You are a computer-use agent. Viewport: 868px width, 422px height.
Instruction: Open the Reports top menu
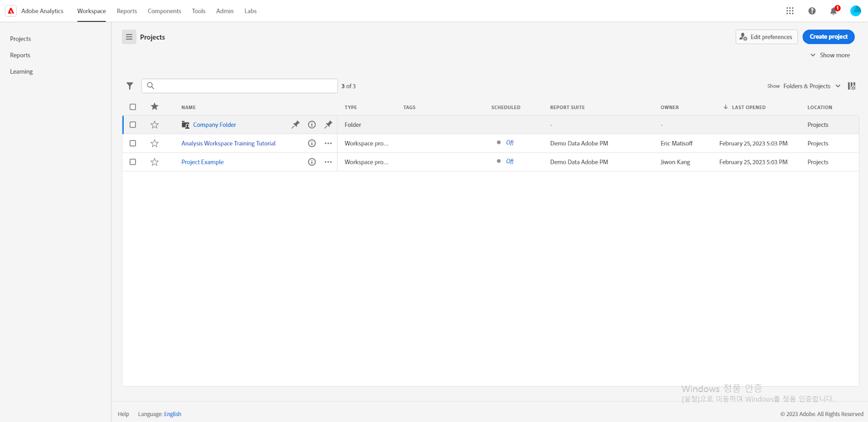click(x=127, y=11)
